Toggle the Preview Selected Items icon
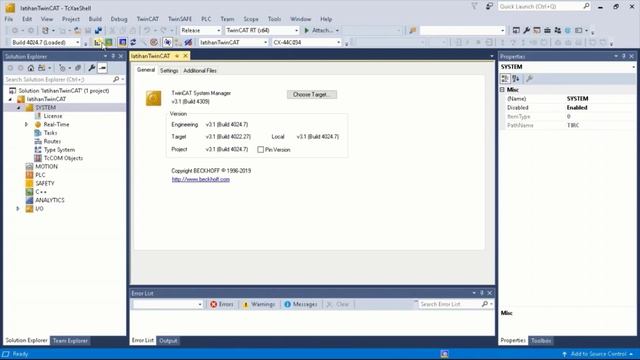This screenshot has width=640, height=360. click(x=102, y=68)
